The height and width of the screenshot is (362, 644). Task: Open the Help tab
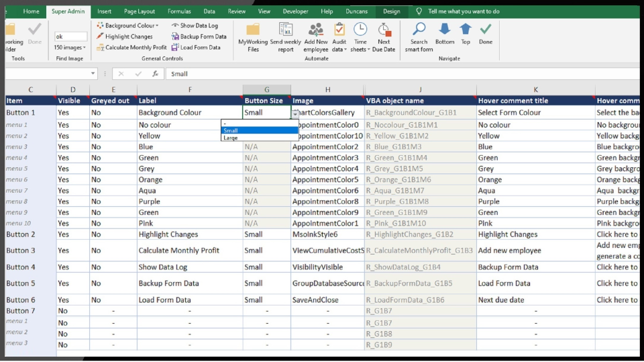(x=327, y=11)
